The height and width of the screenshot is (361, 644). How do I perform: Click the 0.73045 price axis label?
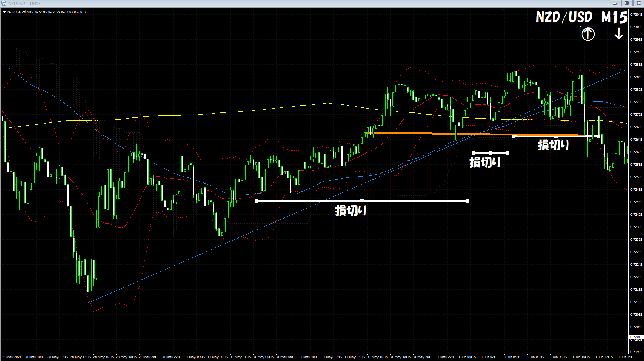tap(637, 15)
